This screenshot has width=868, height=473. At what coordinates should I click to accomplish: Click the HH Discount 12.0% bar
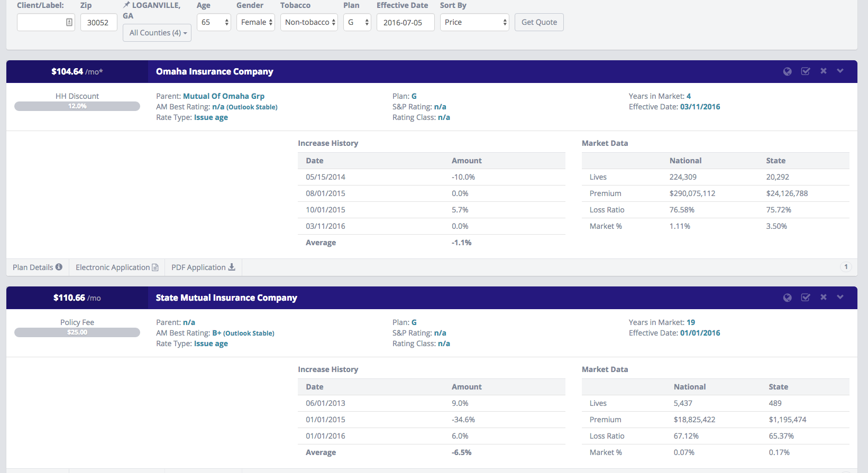click(77, 106)
